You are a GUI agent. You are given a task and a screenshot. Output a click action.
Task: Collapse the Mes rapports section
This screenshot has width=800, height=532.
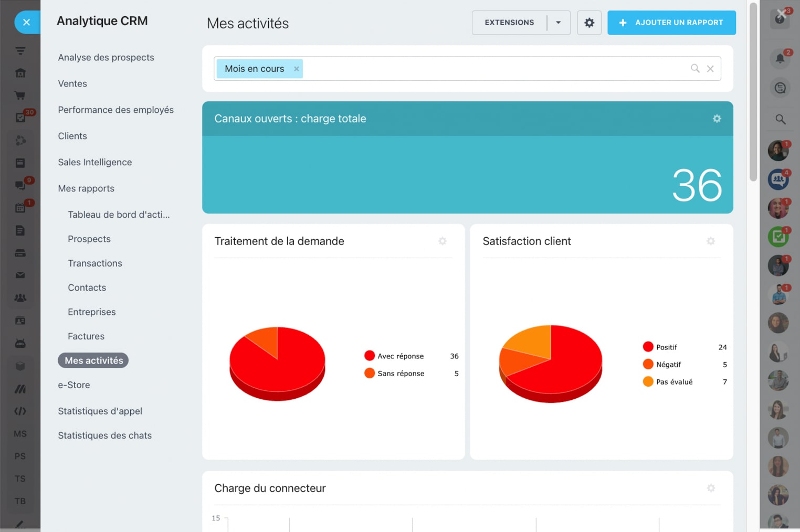click(86, 188)
